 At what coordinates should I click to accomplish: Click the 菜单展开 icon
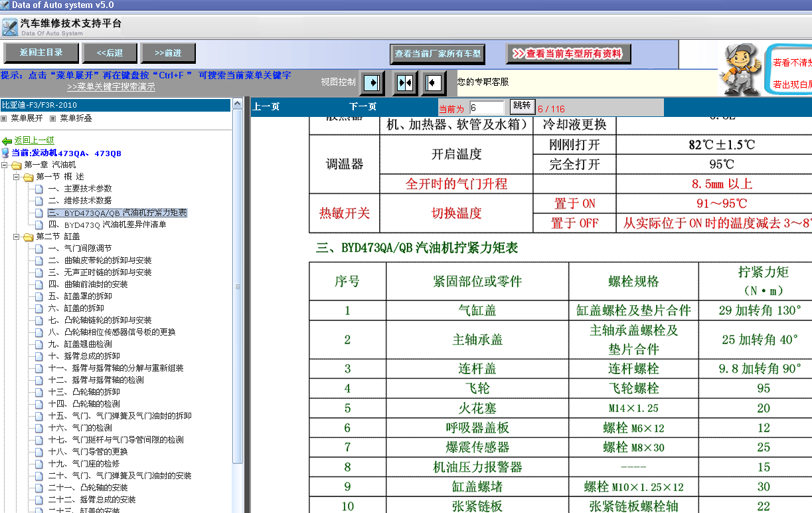coord(4,118)
